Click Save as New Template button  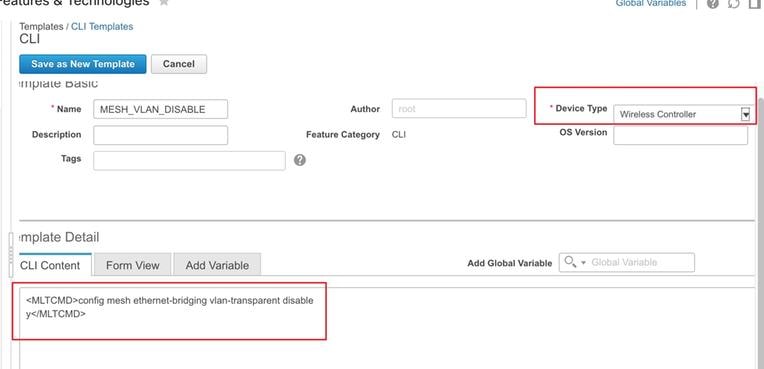(83, 64)
